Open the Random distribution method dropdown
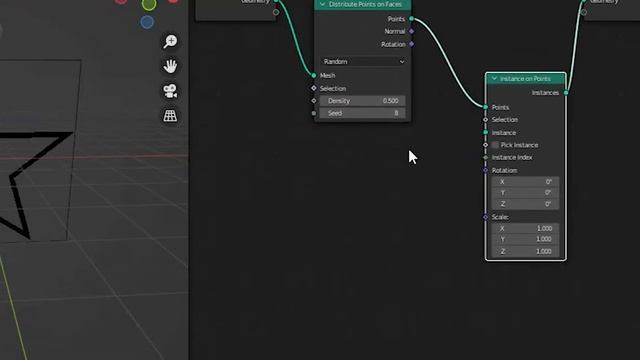The height and width of the screenshot is (360, 640). [363, 62]
